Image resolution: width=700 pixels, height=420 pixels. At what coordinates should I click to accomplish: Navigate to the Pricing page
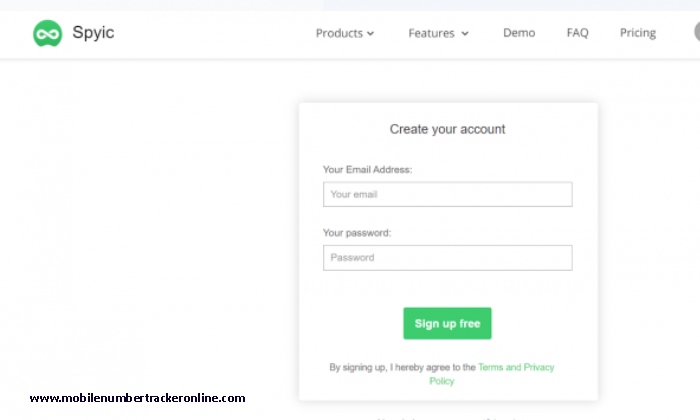tap(638, 33)
